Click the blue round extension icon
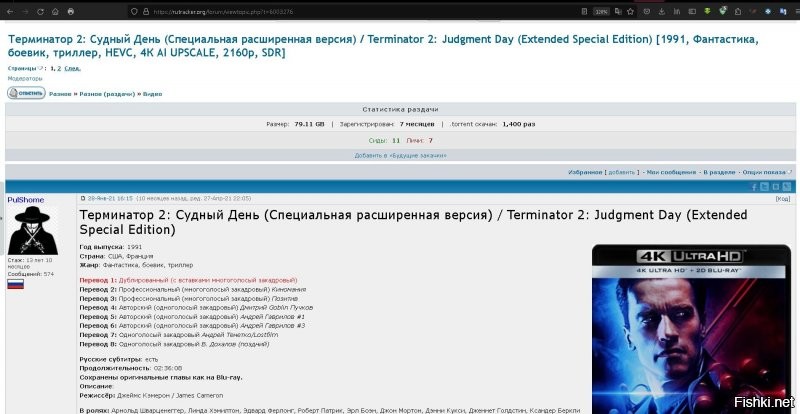Screen dimensions: 800x414 pyautogui.click(x=768, y=11)
